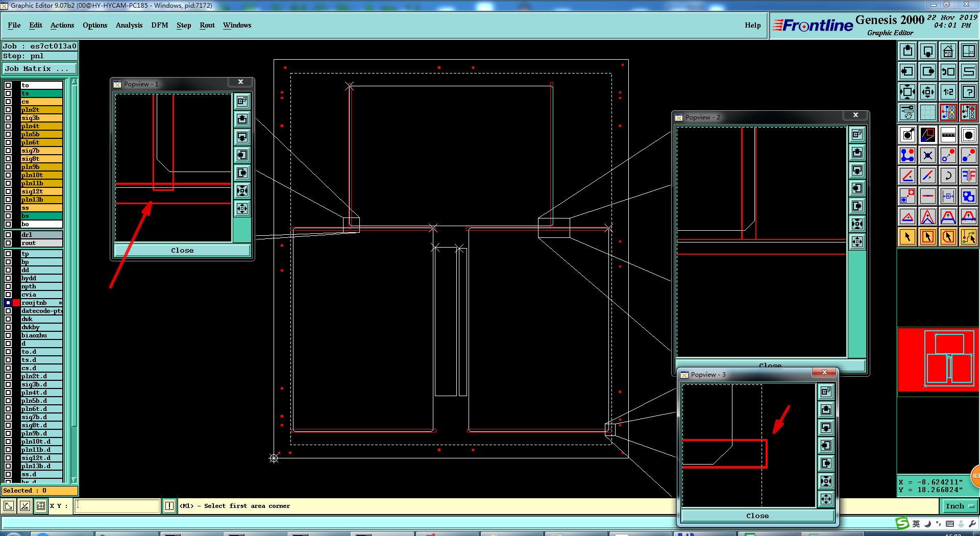Toggle the checkbox for layer roujtnb

click(x=8, y=303)
